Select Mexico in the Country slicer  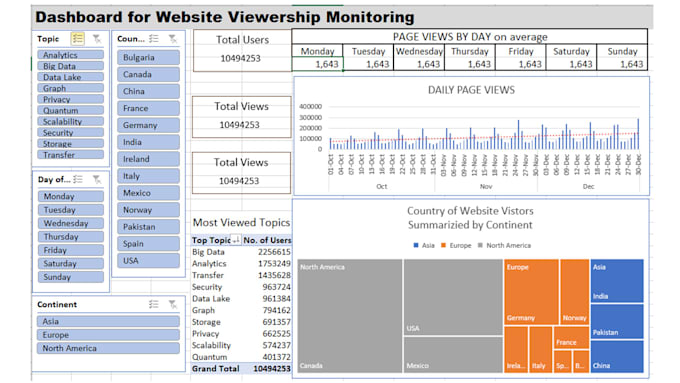point(148,193)
